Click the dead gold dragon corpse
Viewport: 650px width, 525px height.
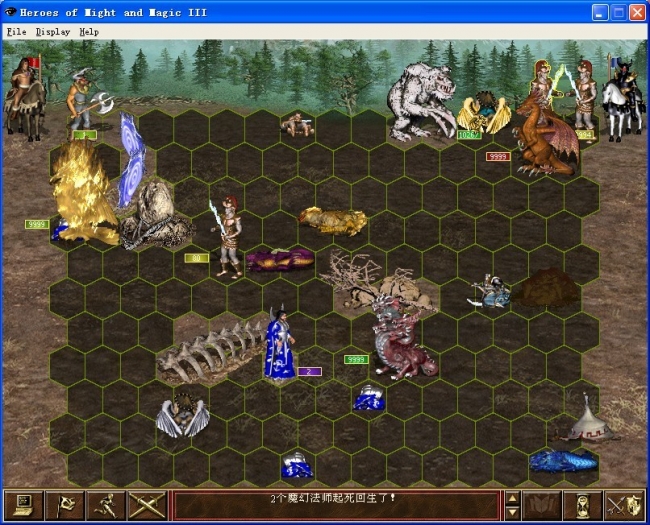333,221
